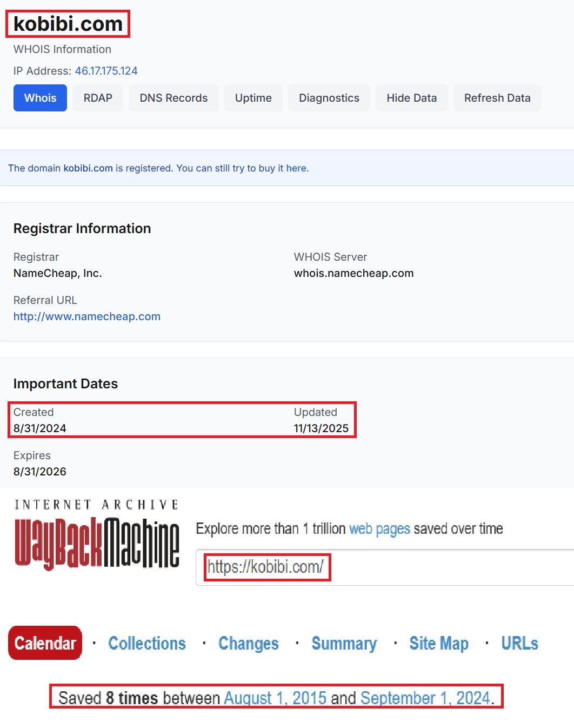Screen dimensions: 574x728
Task: Open the Summary view
Action: (x=344, y=643)
